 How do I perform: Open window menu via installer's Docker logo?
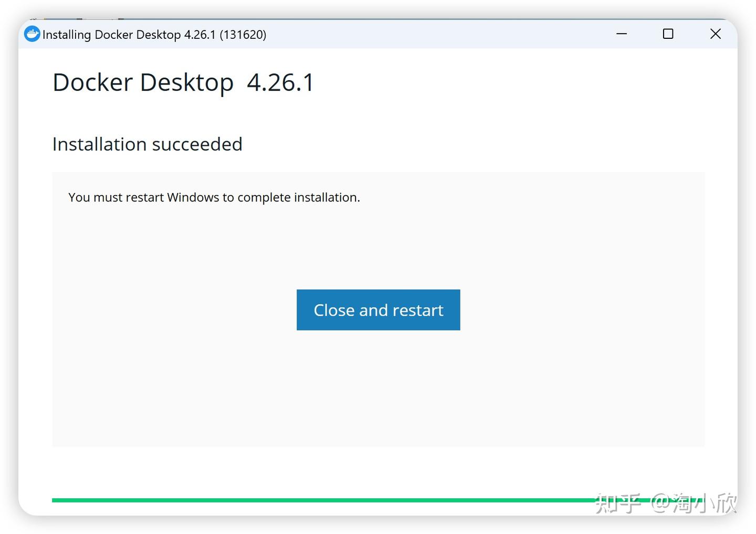tap(31, 34)
